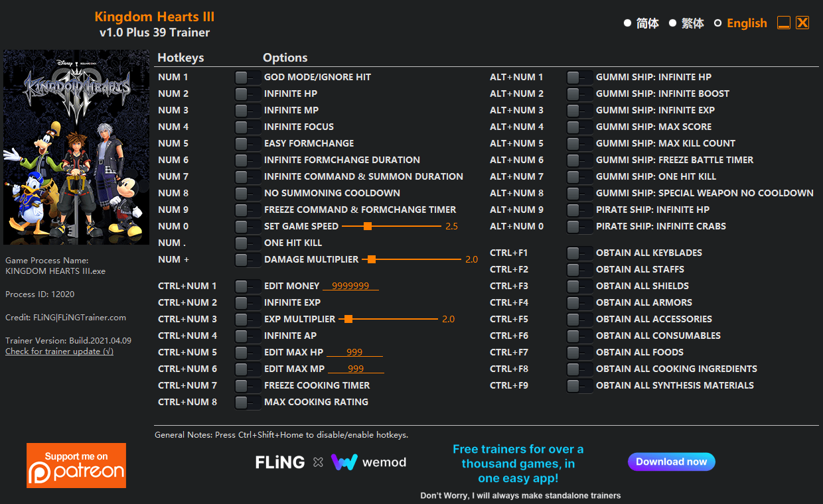The height and width of the screenshot is (504, 823).
Task: Open the Check for trainer update link
Action: 59,351
